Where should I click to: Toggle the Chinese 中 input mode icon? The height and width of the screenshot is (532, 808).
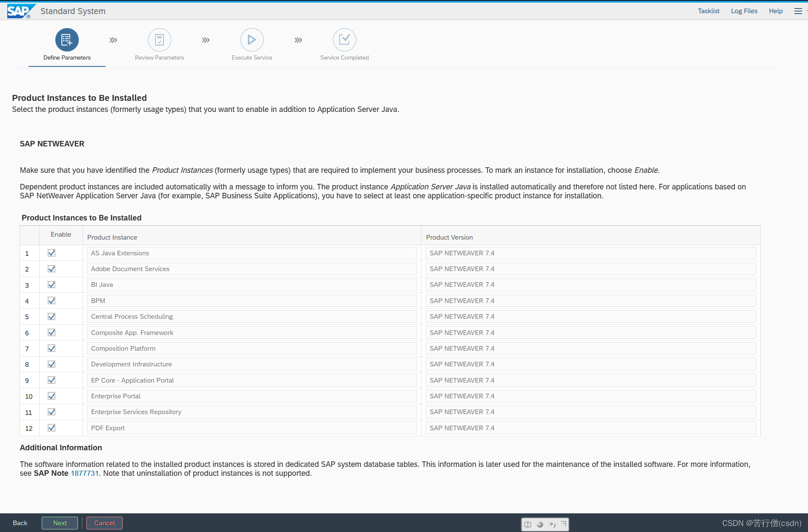coord(528,524)
